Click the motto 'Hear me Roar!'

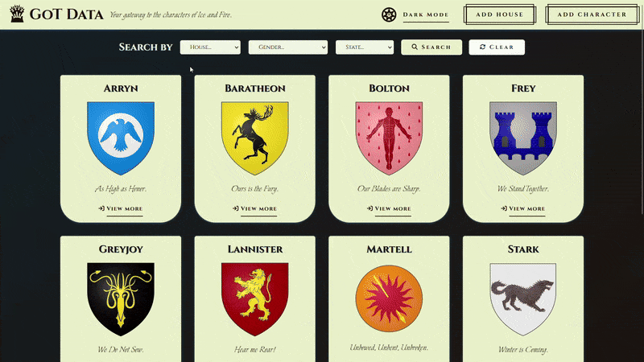pos(255,350)
